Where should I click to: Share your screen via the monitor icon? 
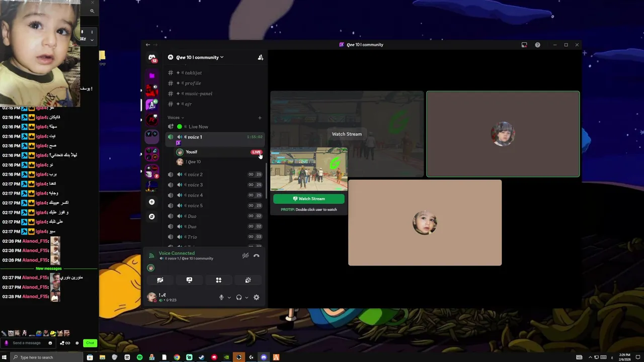tap(189, 280)
